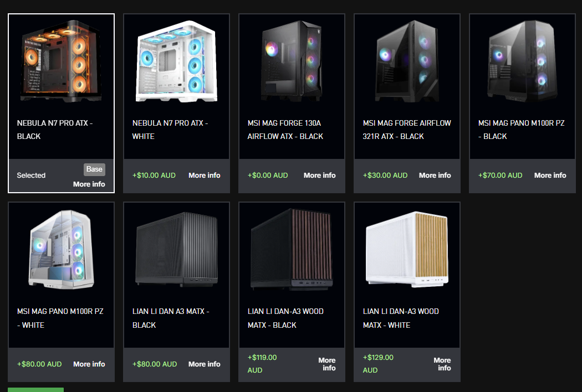Select the Nebula N7 Pro ATX White case image
582x392 pixels.
176,62
